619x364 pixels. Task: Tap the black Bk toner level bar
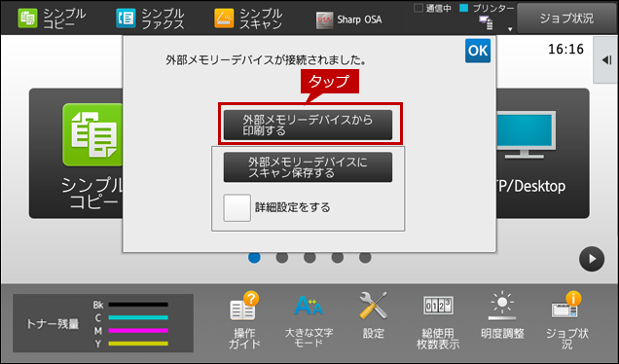(x=138, y=305)
